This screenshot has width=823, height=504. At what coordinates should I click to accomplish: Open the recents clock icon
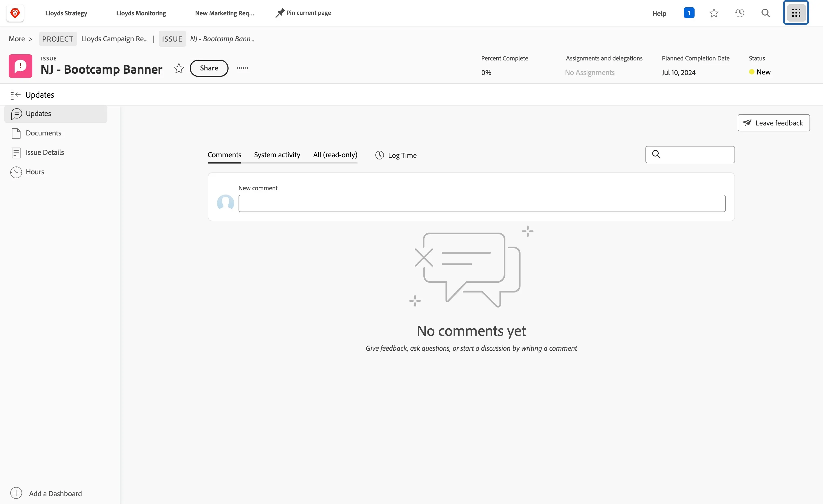(x=740, y=13)
